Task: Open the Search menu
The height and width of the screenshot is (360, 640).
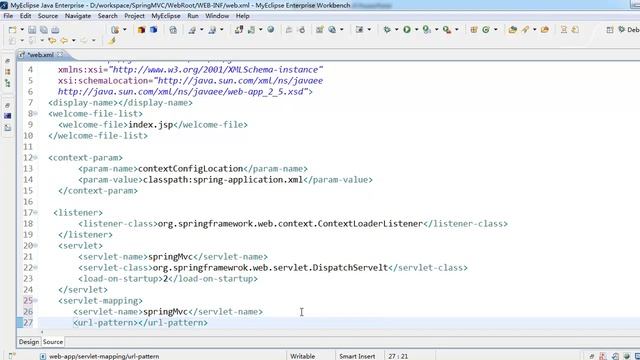Action: pyautogui.click(x=108, y=16)
